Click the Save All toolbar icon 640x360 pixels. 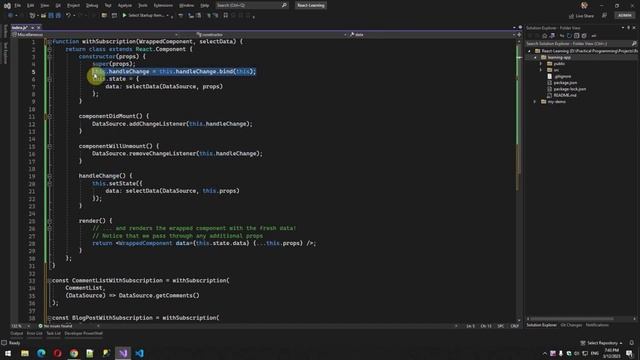point(58,16)
